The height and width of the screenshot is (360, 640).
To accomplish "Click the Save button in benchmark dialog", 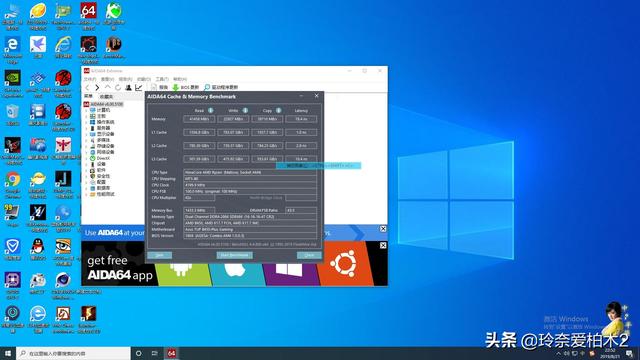I will [x=160, y=255].
